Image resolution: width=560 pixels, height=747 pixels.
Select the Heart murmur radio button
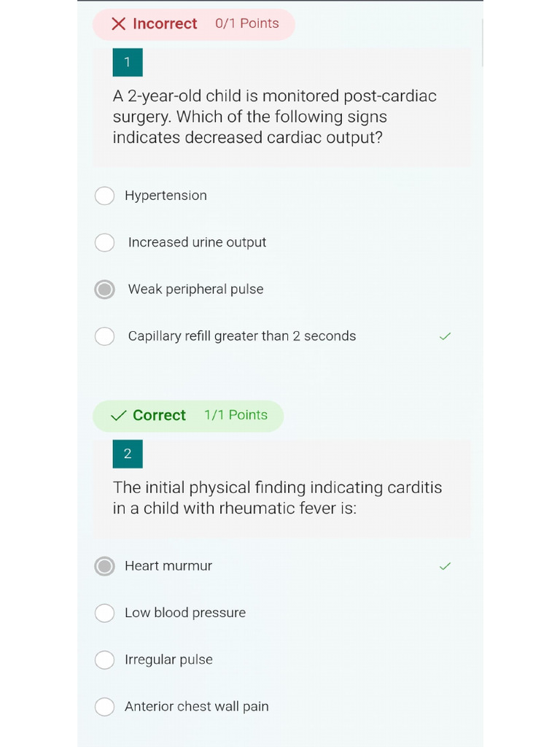point(105,566)
